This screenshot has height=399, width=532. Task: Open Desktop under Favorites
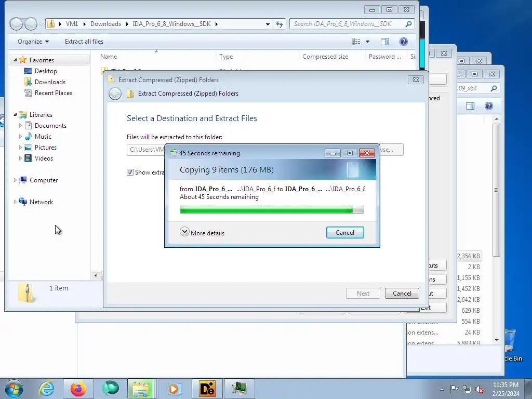click(x=46, y=71)
